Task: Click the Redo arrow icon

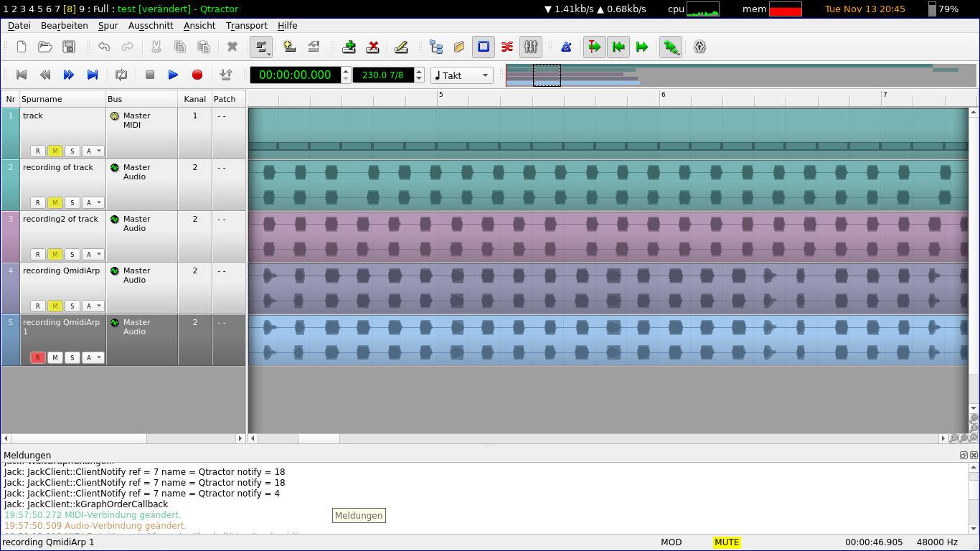Action: [x=128, y=47]
